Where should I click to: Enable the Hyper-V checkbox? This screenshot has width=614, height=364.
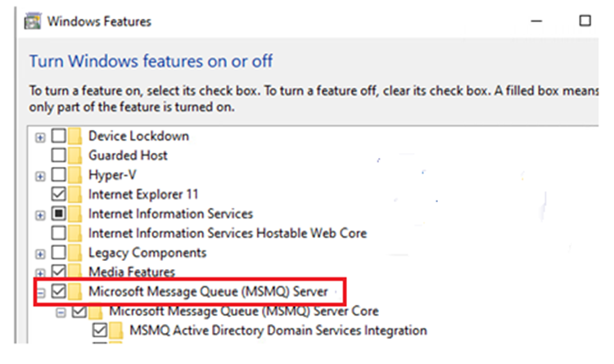coord(59,174)
